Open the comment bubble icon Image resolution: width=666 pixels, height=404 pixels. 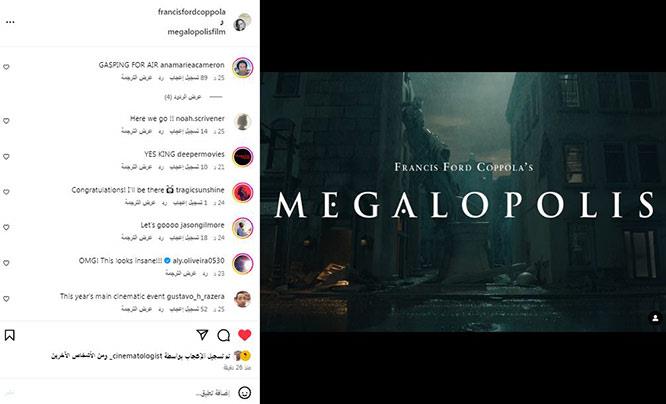[x=223, y=336]
